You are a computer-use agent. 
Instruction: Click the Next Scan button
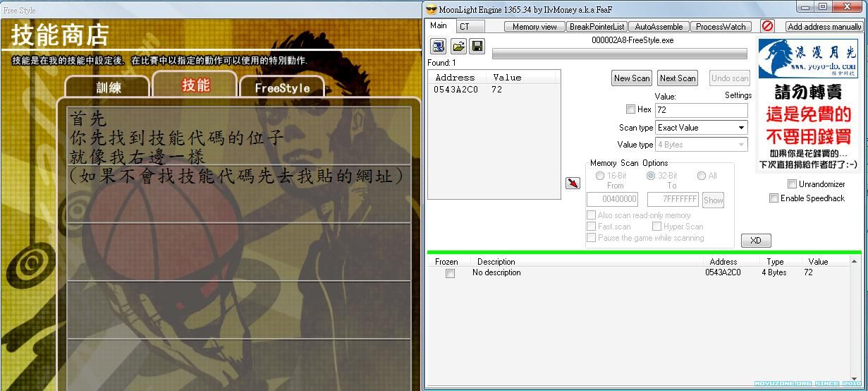pos(678,78)
